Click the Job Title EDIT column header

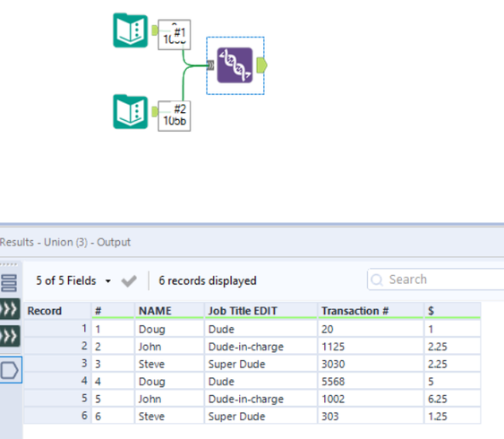coord(261,311)
